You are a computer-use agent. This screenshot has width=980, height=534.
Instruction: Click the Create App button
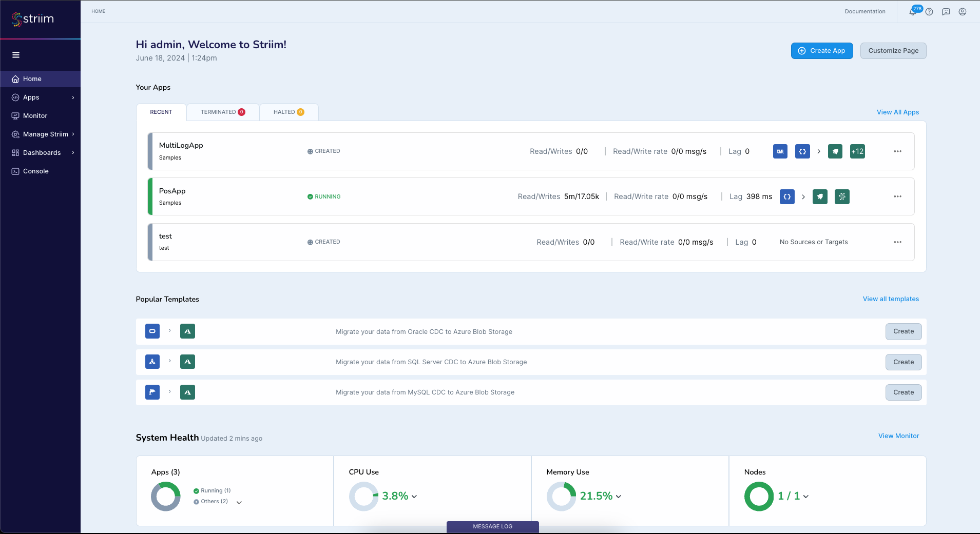coord(822,51)
